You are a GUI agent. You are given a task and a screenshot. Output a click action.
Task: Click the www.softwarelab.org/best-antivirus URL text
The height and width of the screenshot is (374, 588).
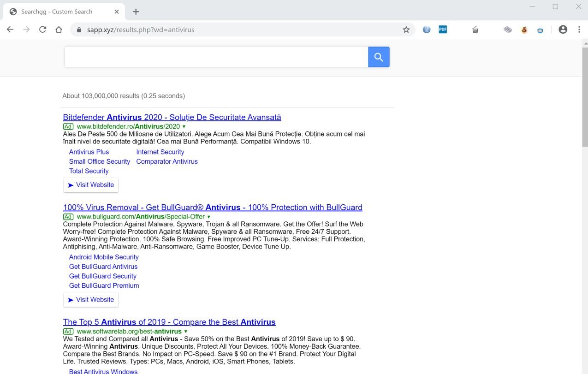[129, 332]
